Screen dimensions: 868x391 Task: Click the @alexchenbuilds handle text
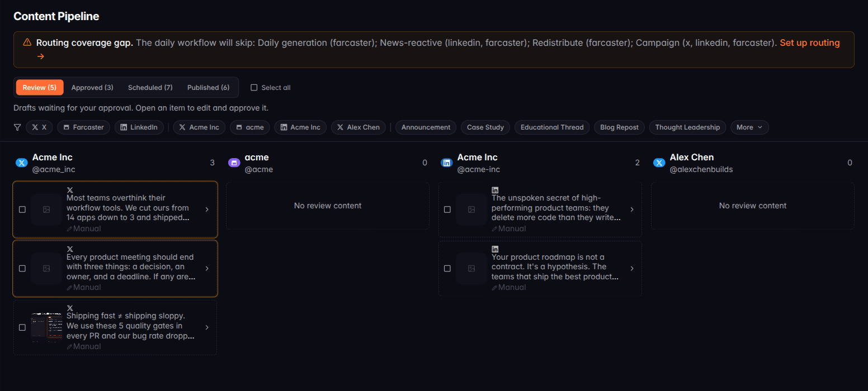pos(701,169)
